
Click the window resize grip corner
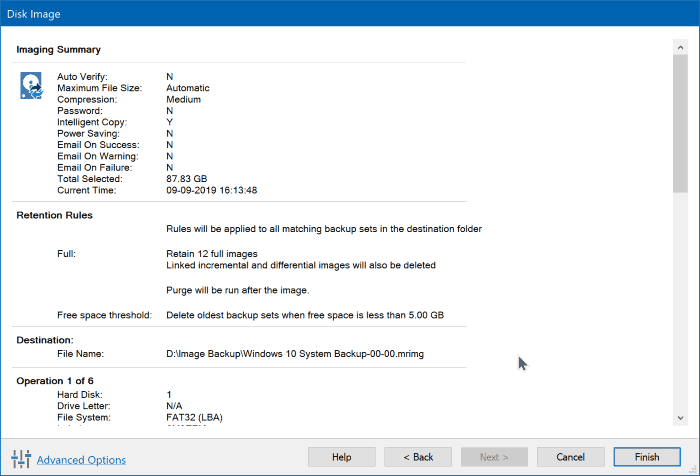(x=694, y=470)
